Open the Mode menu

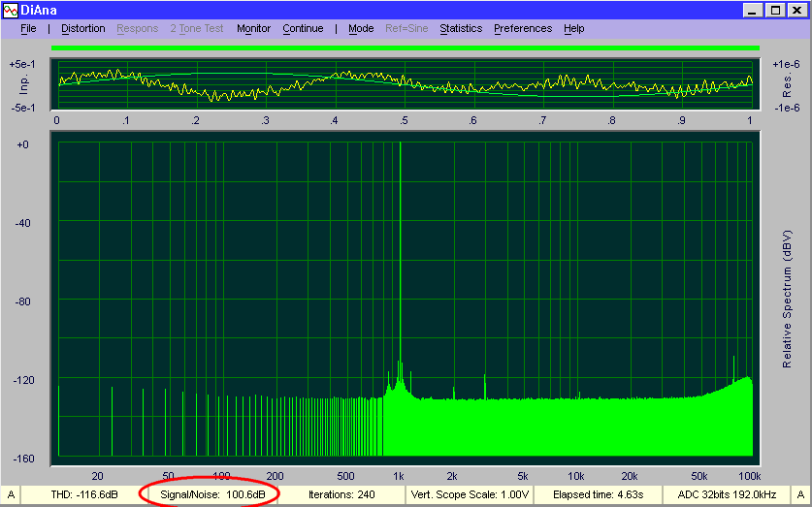361,28
